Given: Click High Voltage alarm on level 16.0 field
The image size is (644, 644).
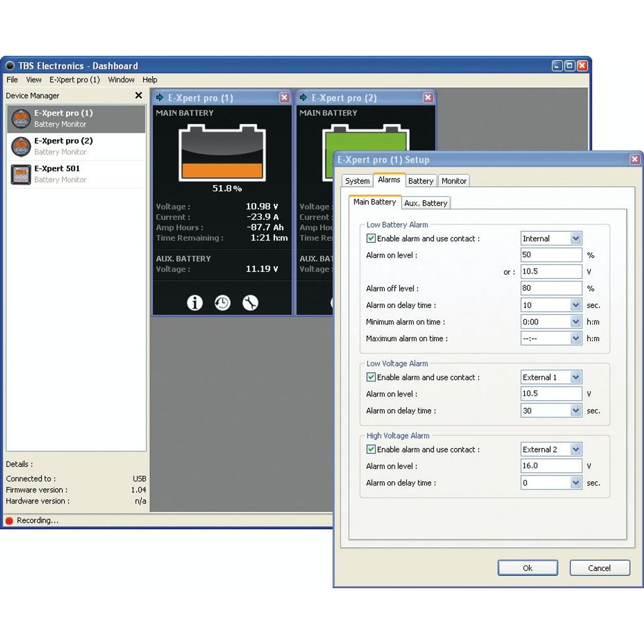Looking at the screenshot, I should [x=551, y=465].
